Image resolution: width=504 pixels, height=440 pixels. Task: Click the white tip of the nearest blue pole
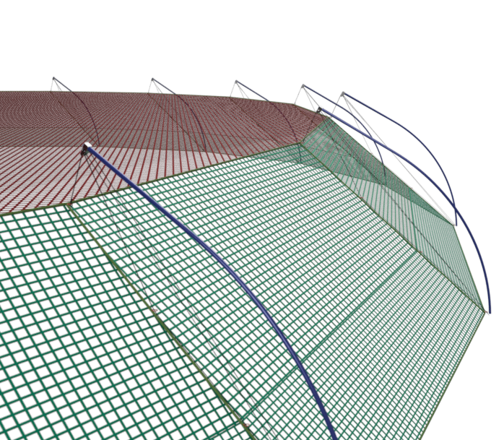(87, 147)
